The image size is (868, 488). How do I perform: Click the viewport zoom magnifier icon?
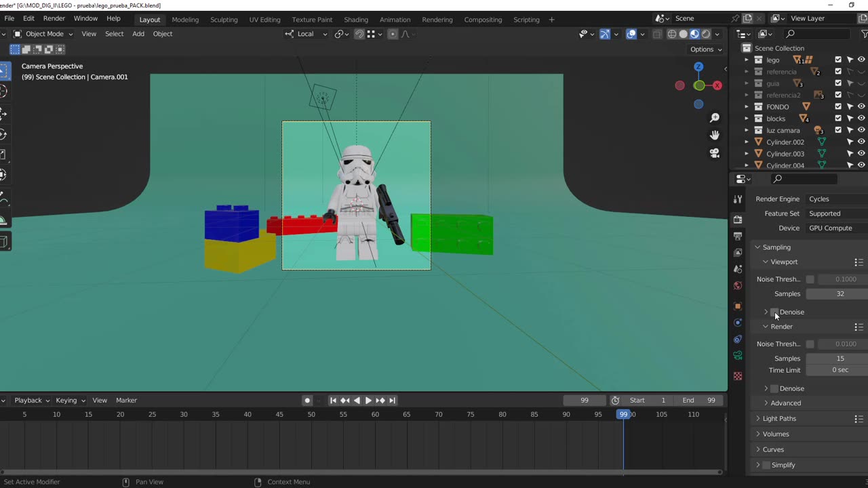pos(715,118)
